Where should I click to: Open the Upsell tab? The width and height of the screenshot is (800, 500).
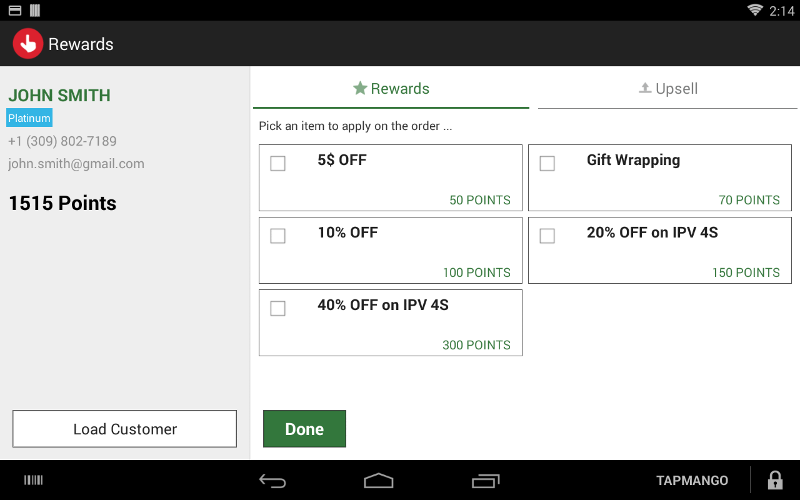click(667, 89)
